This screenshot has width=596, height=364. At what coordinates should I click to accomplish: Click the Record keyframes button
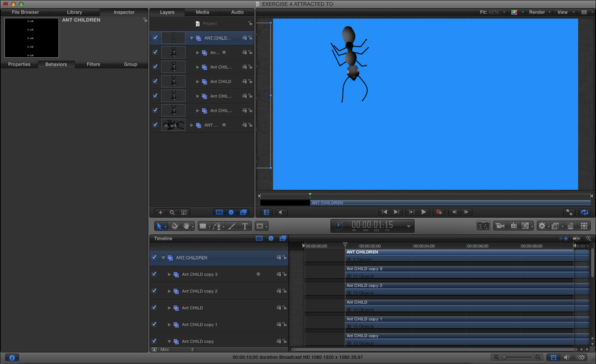(x=439, y=211)
